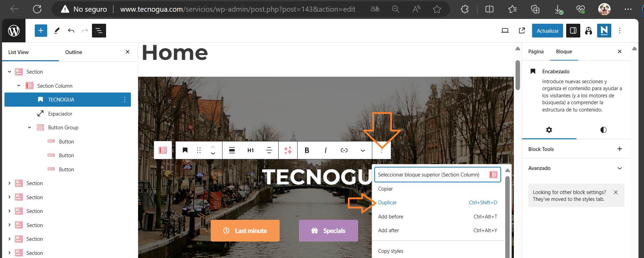The width and height of the screenshot is (644, 258).
Task: Click the WordPress logo button
Action: [x=14, y=31]
